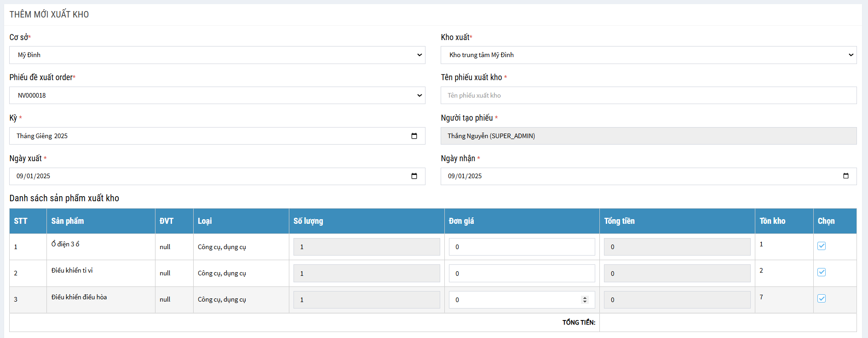Open calendar picker for Ngày xuất
The width and height of the screenshot is (868, 338).
pos(414,176)
